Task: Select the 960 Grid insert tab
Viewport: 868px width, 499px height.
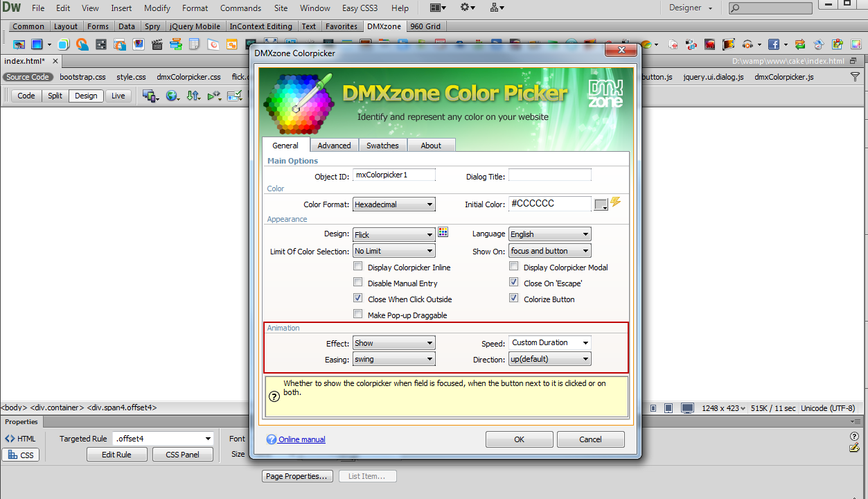Action: pyautogui.click(x=425, y=26)
